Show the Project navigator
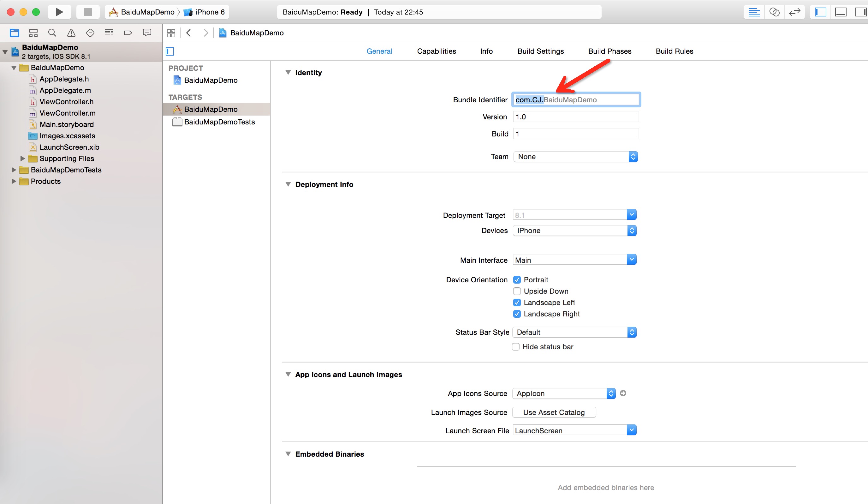Screen dimensions: 868x504 pyautogui.click(x=15, y=33)
